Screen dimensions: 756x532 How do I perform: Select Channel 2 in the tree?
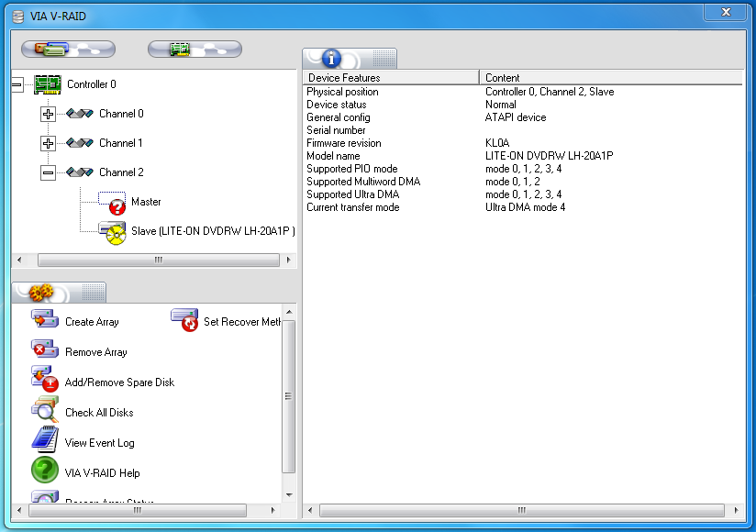pyautogui.click(x=121, y=172)
